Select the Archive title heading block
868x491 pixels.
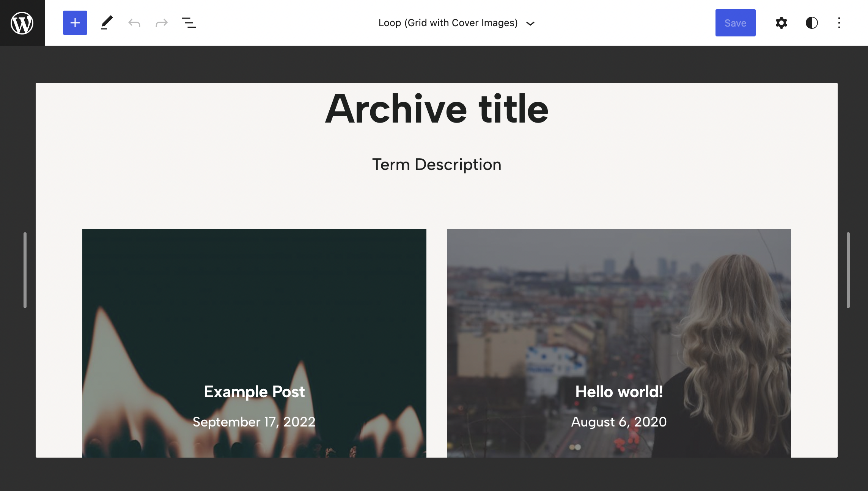coord(436,109)
